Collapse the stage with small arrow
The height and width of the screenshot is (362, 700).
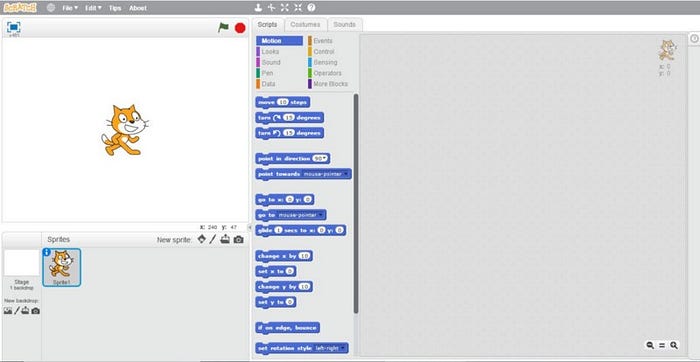tap(250, 227)
